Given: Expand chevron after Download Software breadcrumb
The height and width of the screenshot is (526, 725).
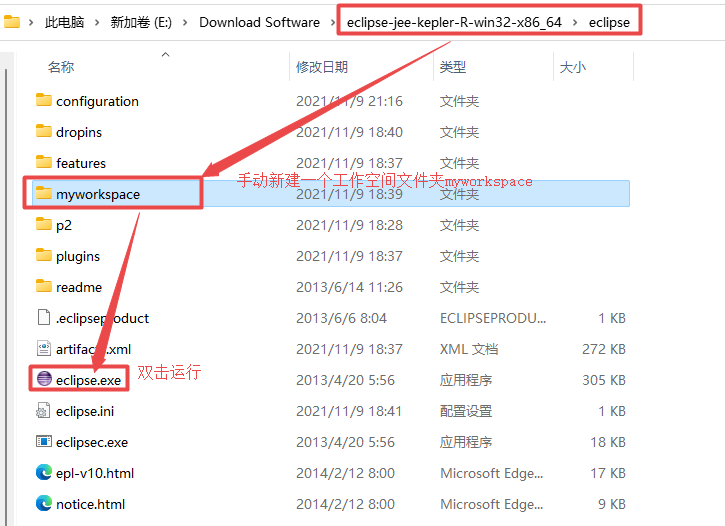Looking at the screenshot, I should [333, 22].
